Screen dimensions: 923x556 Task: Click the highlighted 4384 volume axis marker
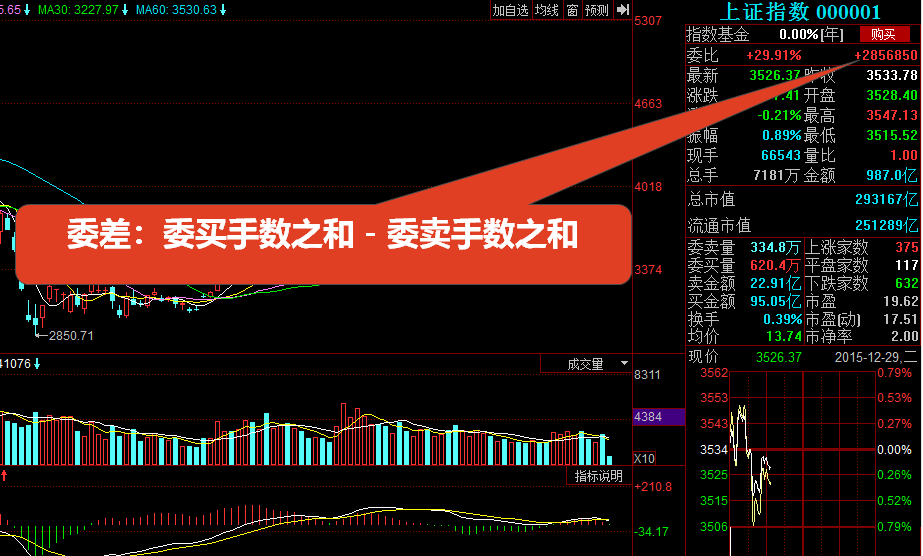click(x=659, y=417)
